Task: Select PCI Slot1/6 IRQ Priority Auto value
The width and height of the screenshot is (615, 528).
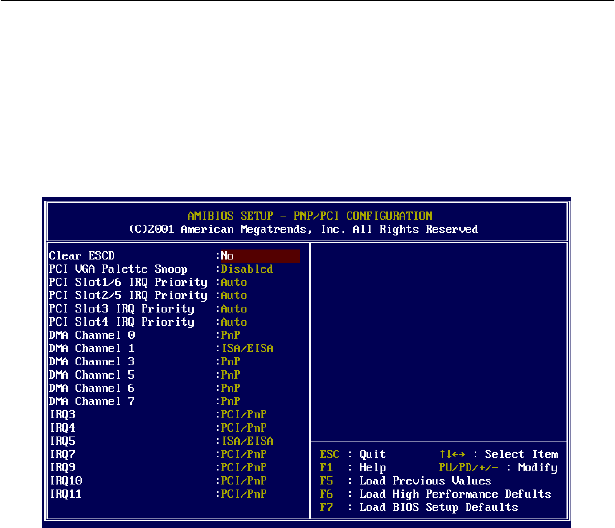Action: pyautogui.click(x=234, y=282)
